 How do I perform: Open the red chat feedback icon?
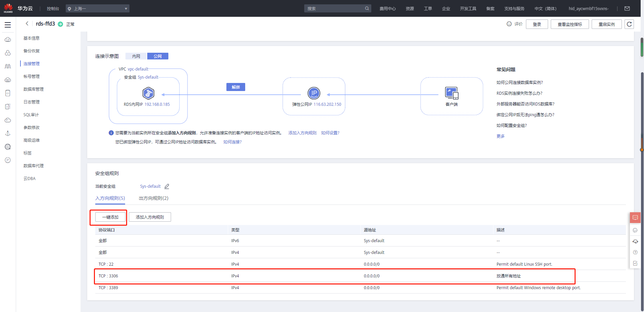click(635, 218)
